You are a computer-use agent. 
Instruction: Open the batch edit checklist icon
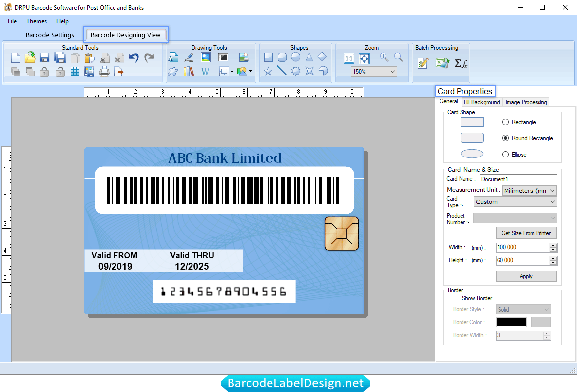coord(423,63)
